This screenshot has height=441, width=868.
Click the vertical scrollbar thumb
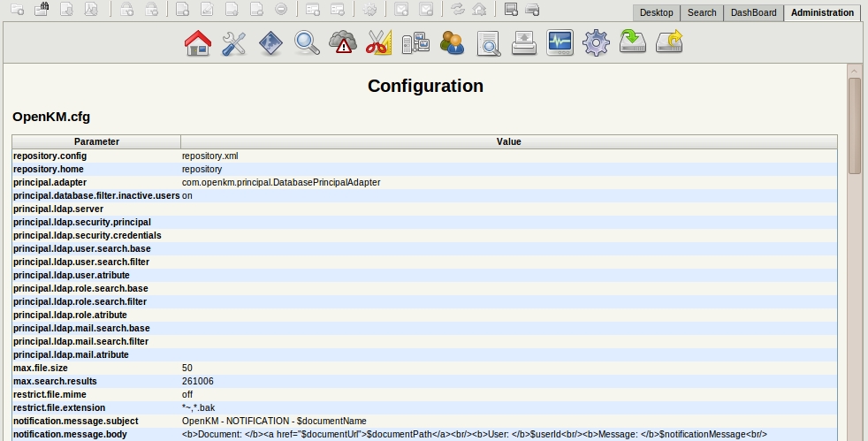854,125
